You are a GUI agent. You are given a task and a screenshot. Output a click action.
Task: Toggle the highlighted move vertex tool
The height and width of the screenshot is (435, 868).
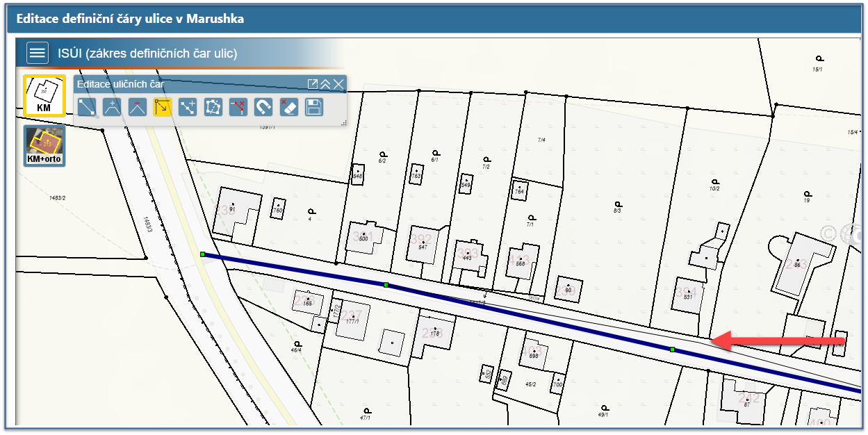(163, 107)
